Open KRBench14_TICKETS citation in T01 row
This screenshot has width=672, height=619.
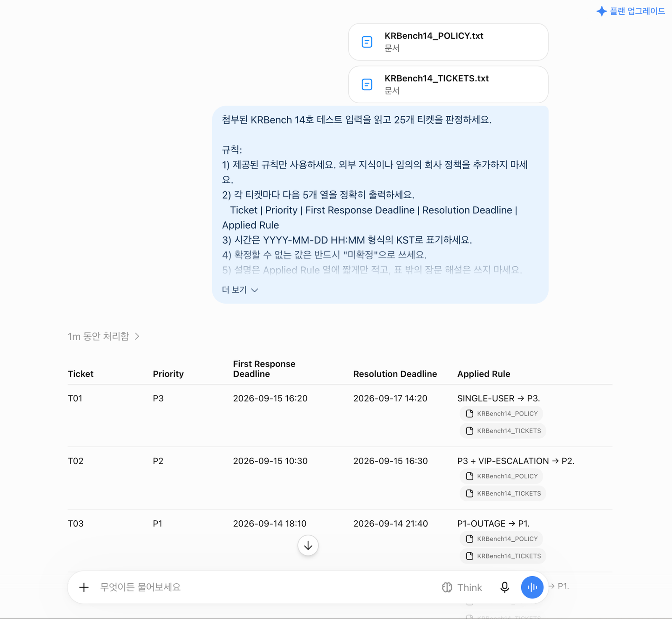click(503, 431)
